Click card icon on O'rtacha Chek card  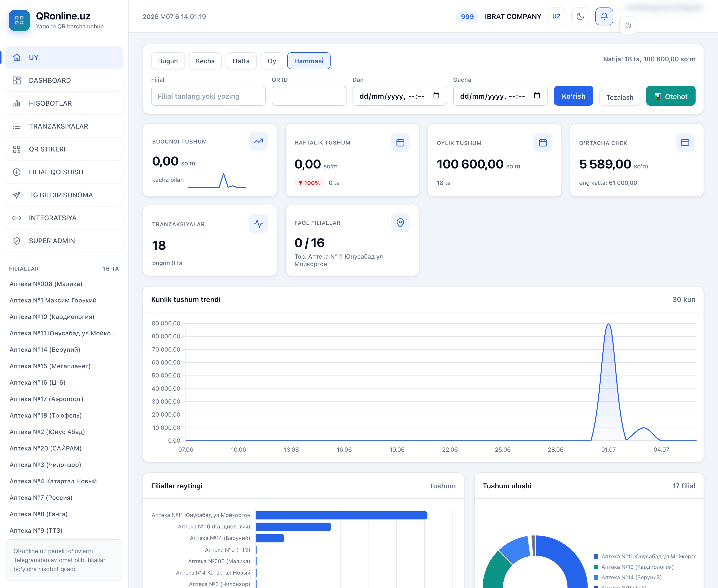tap(685, 142)
